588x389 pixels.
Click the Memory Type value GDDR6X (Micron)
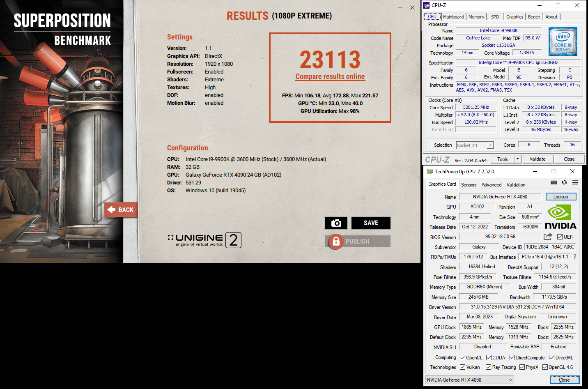[484, 287]
